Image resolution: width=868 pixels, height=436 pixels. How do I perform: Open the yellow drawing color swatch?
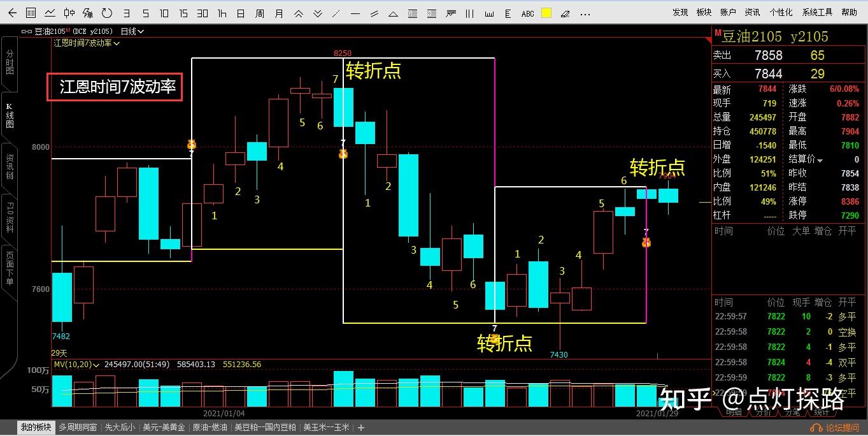click(x=546, y=13)
